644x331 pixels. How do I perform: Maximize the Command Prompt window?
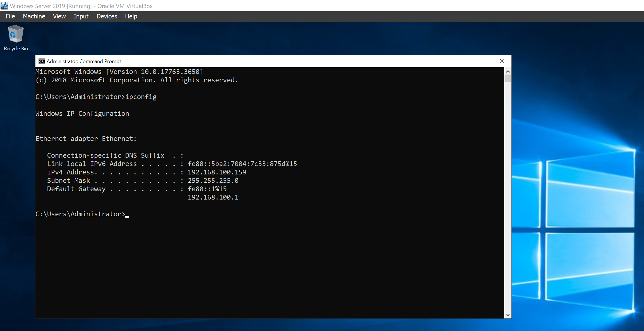click(482, 61)
